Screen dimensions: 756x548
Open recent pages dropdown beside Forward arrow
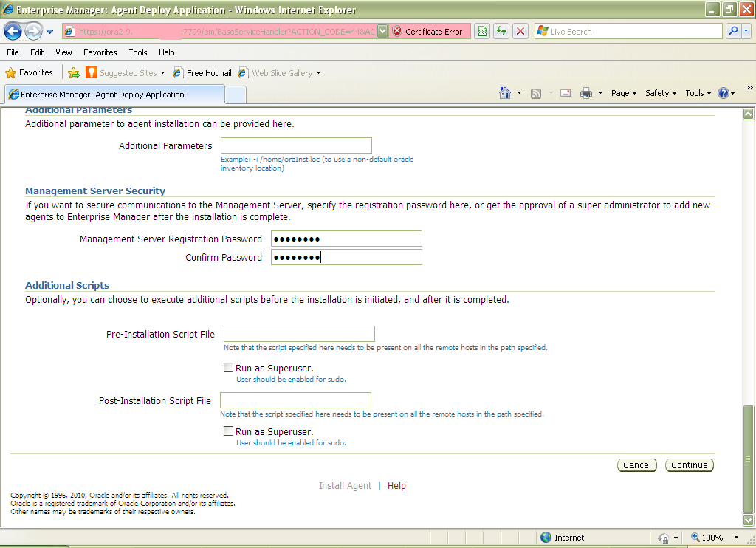click(x=49, y=32)
